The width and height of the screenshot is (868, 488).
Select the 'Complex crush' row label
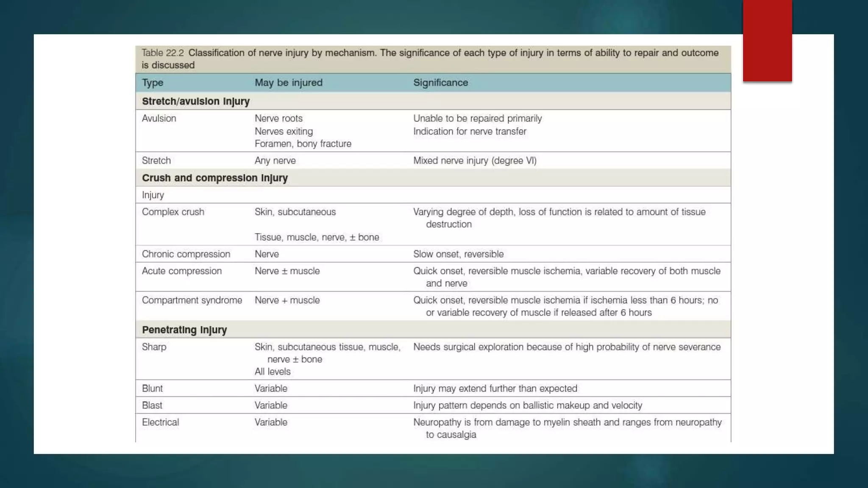pos(173,212)
